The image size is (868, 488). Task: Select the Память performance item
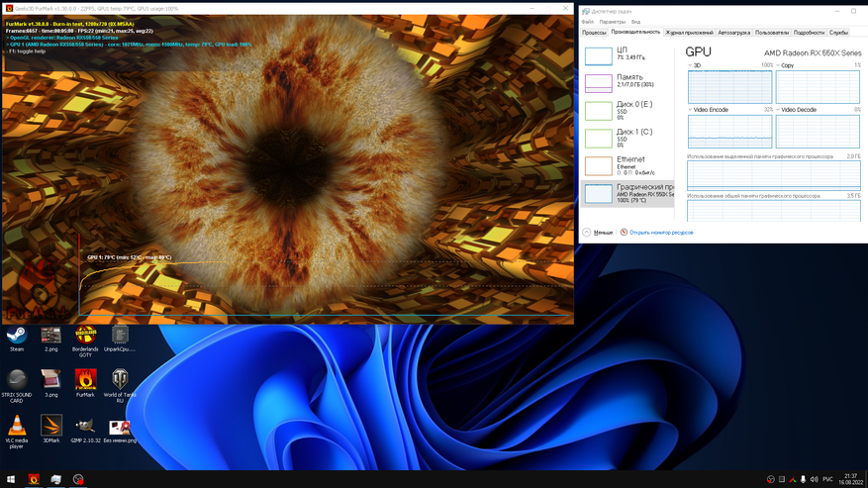pyautogui.click(x=627, y=82)
